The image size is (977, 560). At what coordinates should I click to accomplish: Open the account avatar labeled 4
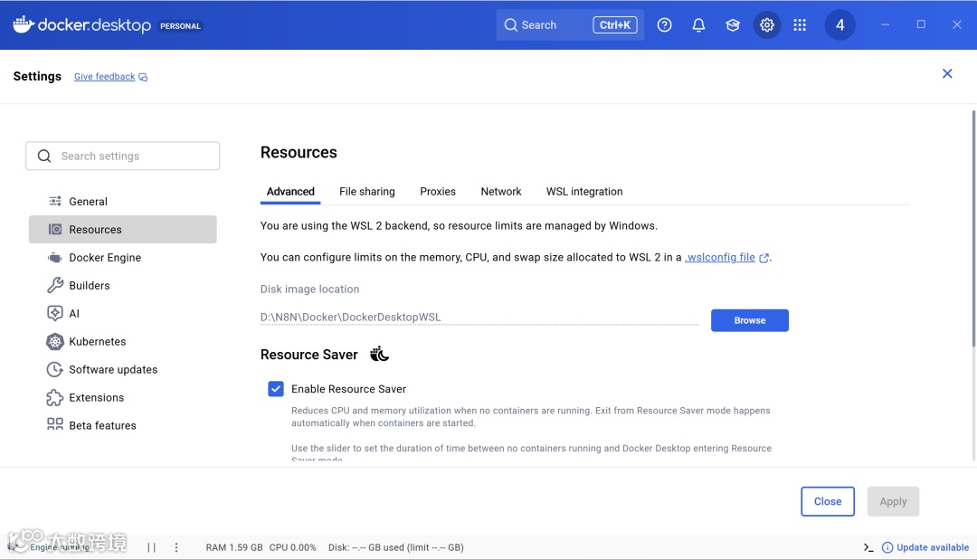click(x=839, y=25)
